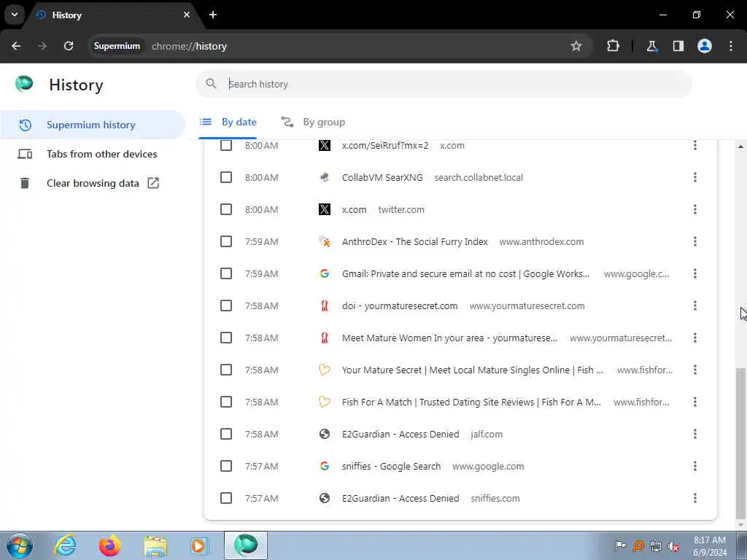Go back with the browser back arrow
Image resolution: width=747 pixels, height=560 pixels.
pos(16,46)
